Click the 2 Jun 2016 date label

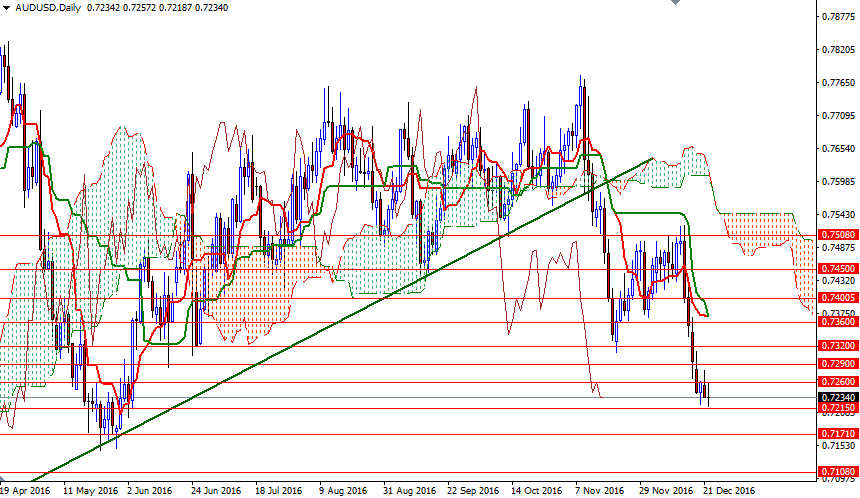[x=150, y=490]
